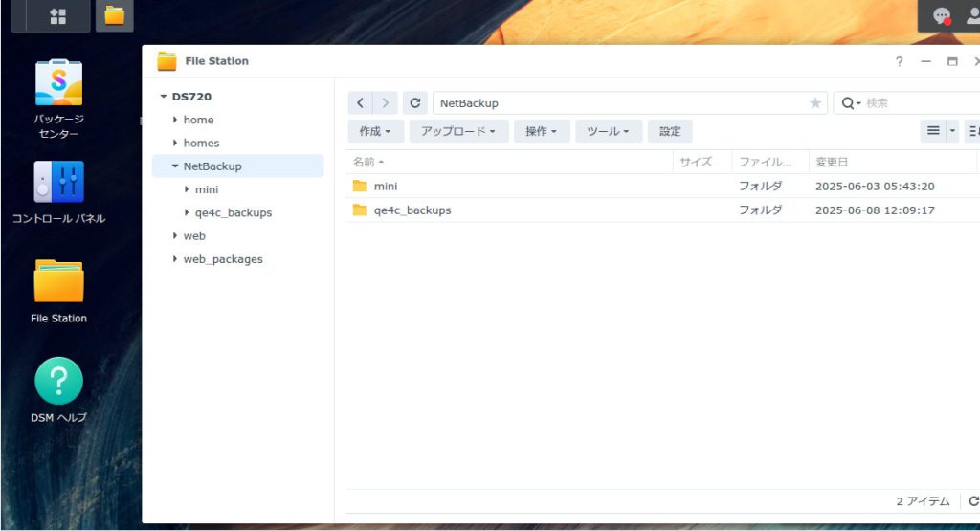Image resolution: width=980 pixels, height=531 pixels.
Task: Add NetBackup to favorites with star icon
Action: (x=815, y=103)
